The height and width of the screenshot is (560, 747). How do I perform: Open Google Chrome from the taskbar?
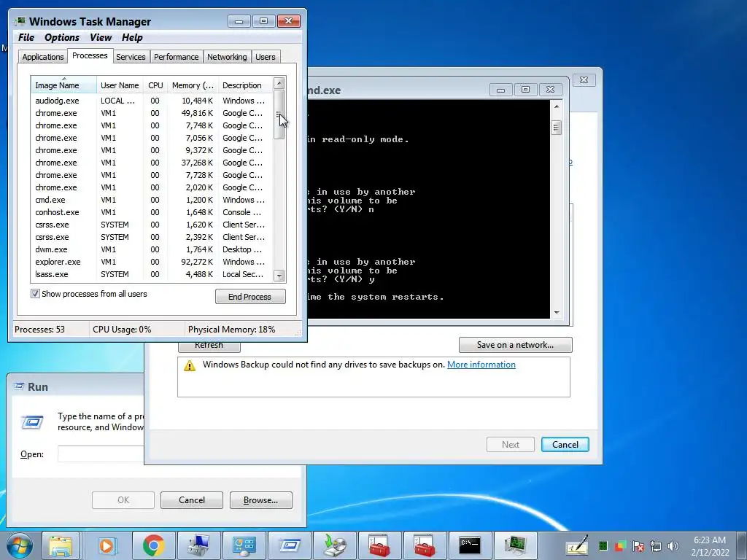[153, 545]
